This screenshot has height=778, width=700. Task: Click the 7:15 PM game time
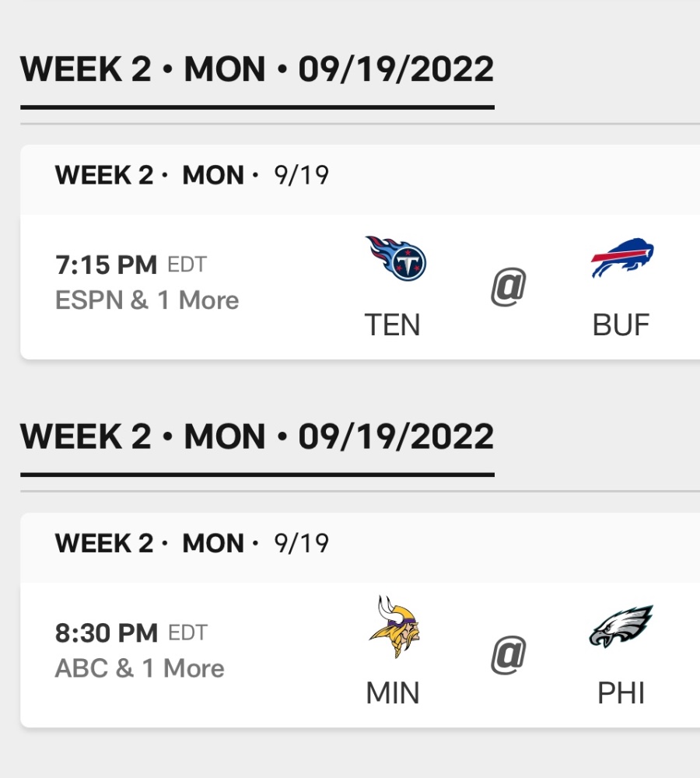pos(106,265)
